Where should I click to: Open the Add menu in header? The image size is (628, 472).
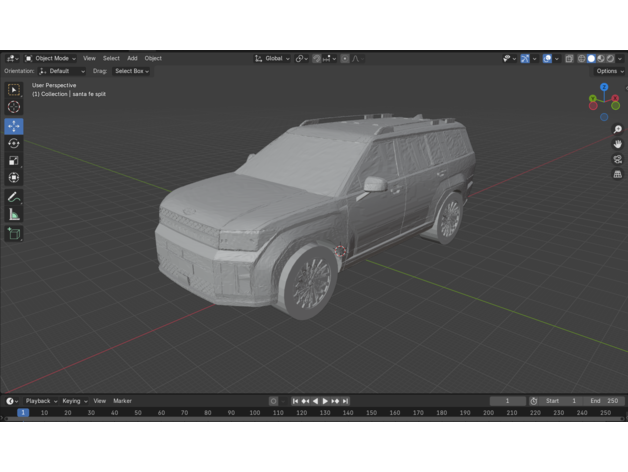pyautogui.click(x=132, y=59)
